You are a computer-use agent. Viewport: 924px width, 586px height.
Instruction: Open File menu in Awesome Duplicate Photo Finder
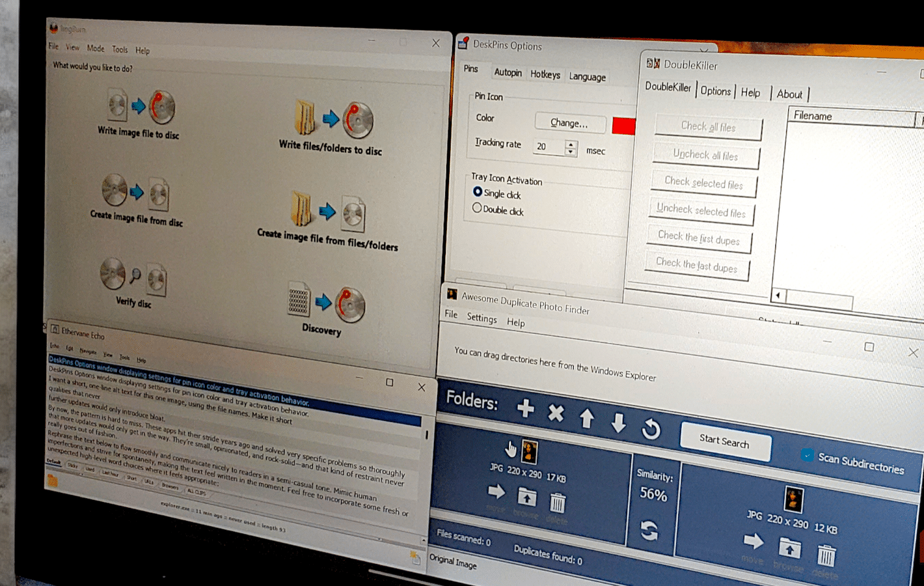pos(451,314)
